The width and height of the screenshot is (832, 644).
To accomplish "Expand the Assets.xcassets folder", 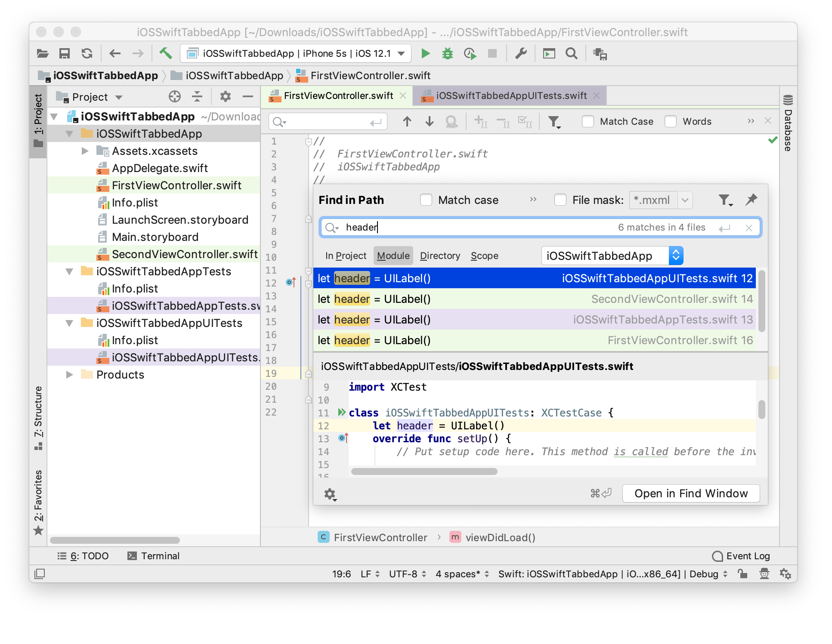I will tap(85, 151).
